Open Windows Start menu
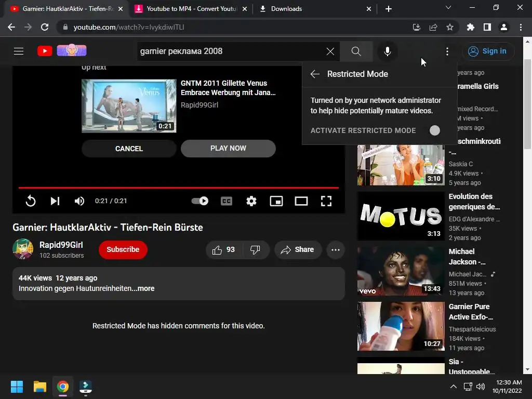The height and width of the screenshot is (399, 532). (17, 387)
